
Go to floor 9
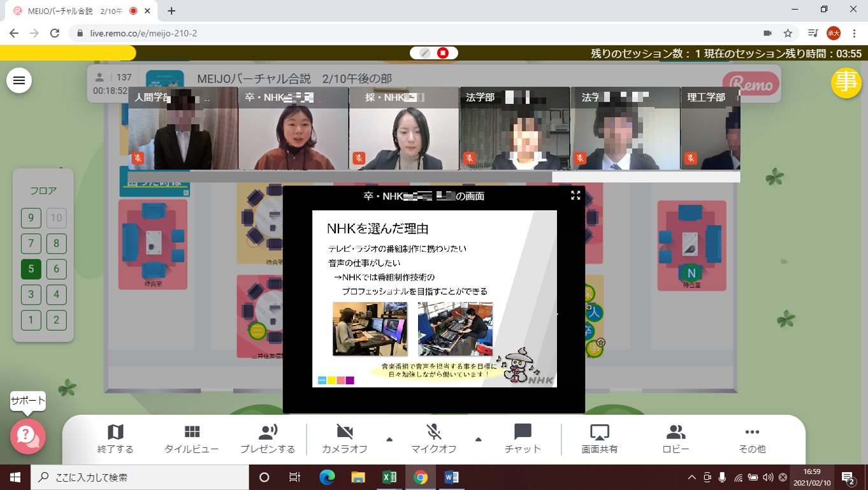tap(31, 219)
